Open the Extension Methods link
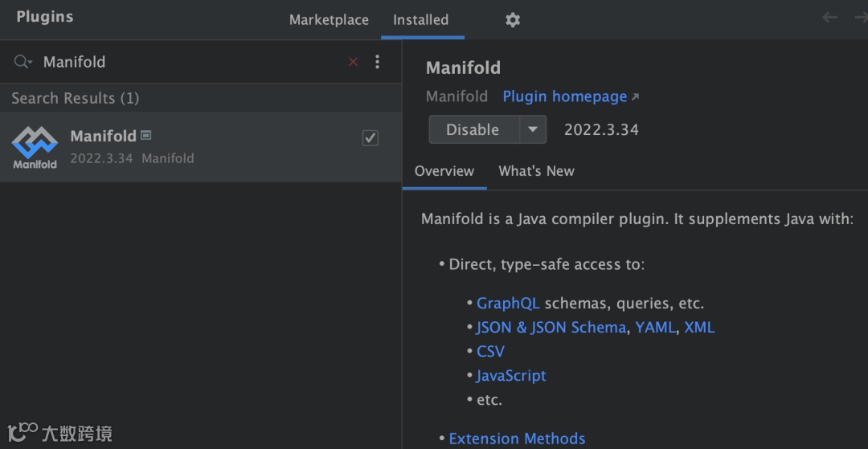Viewport: 868px width, 449px height. tap(517, 439)
